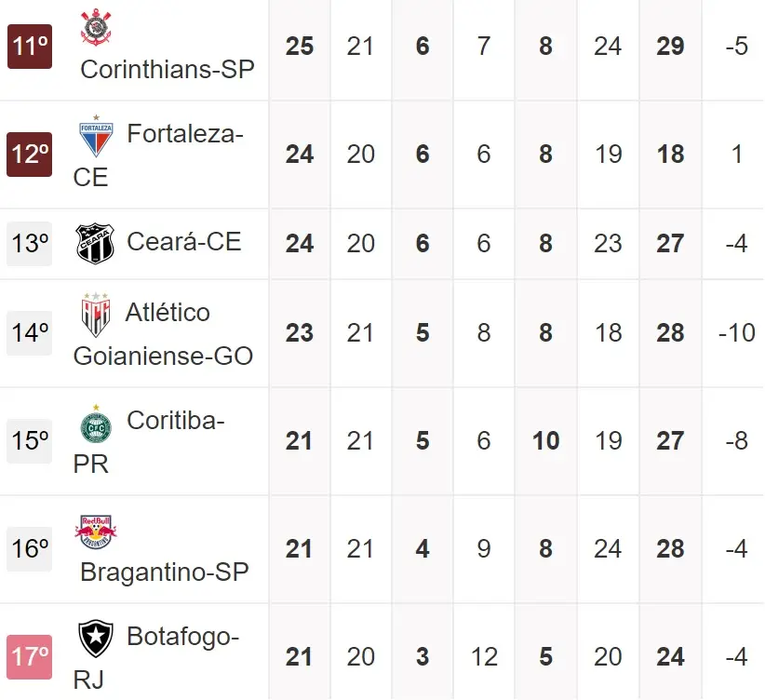
Task: Click the 13º position badge
Action: [x=30, y=244]
